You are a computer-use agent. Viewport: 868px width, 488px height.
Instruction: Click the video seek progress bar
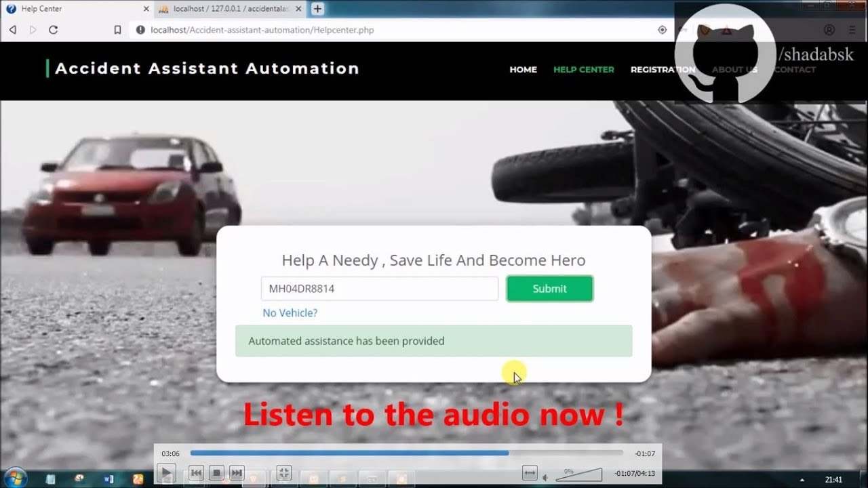(x=406, y=453)
